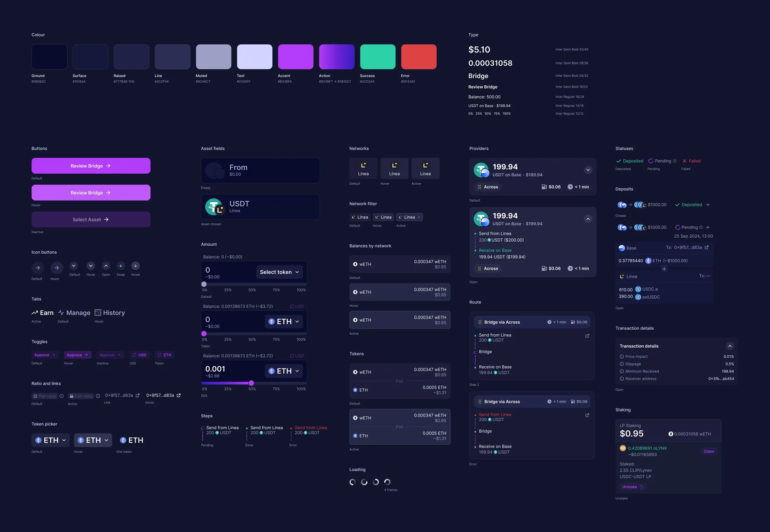Click the Default Linea network tile

(363, 168)
